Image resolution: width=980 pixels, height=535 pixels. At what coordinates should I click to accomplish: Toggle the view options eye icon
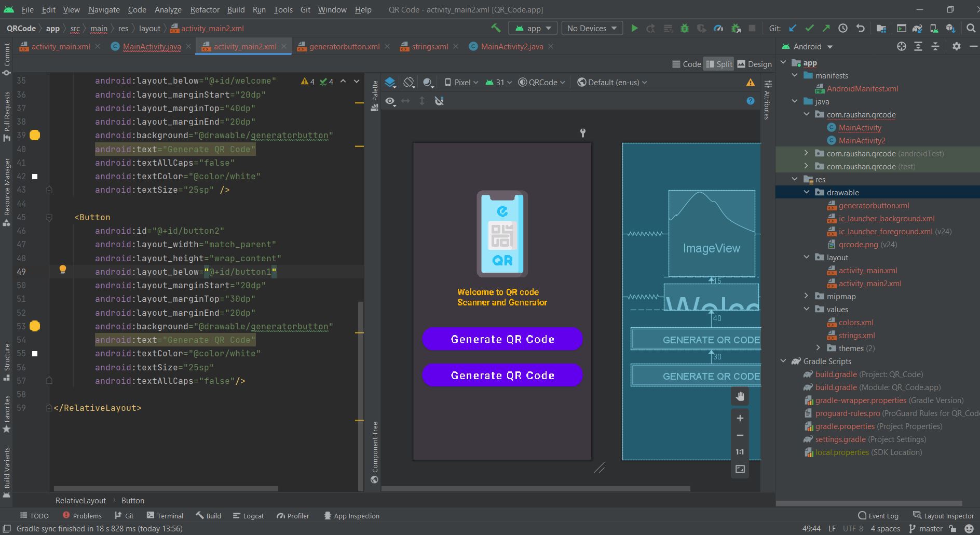pos(390,101)
